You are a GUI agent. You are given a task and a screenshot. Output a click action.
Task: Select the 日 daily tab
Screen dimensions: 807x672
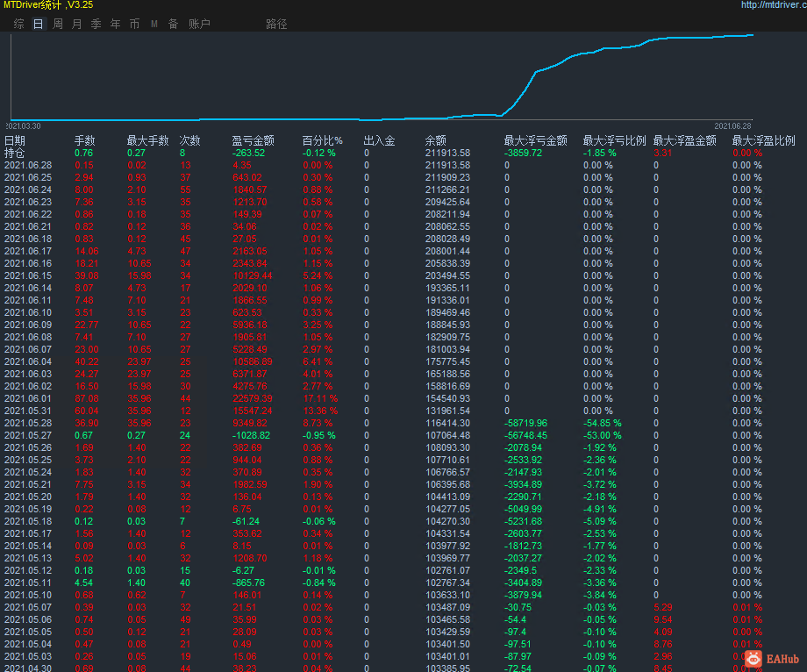click(x=38, y=24)
